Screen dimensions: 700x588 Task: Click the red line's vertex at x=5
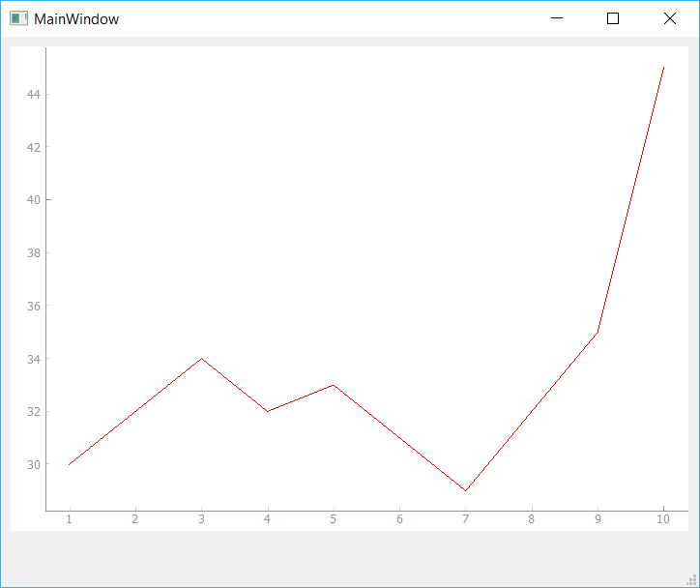point(334,385)
